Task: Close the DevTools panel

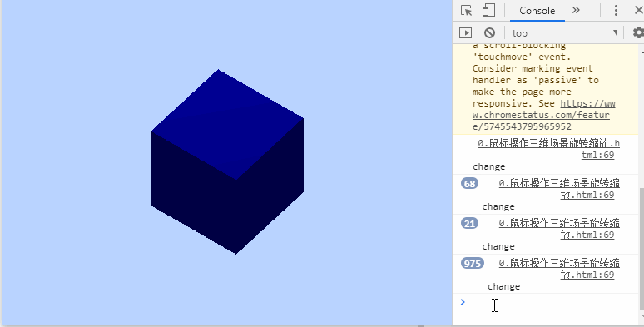Action: pos(639,10)
